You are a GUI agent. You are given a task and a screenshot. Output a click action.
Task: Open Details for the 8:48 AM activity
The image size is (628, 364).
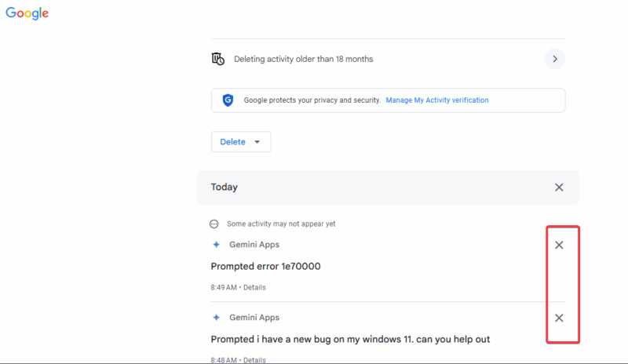254,360
